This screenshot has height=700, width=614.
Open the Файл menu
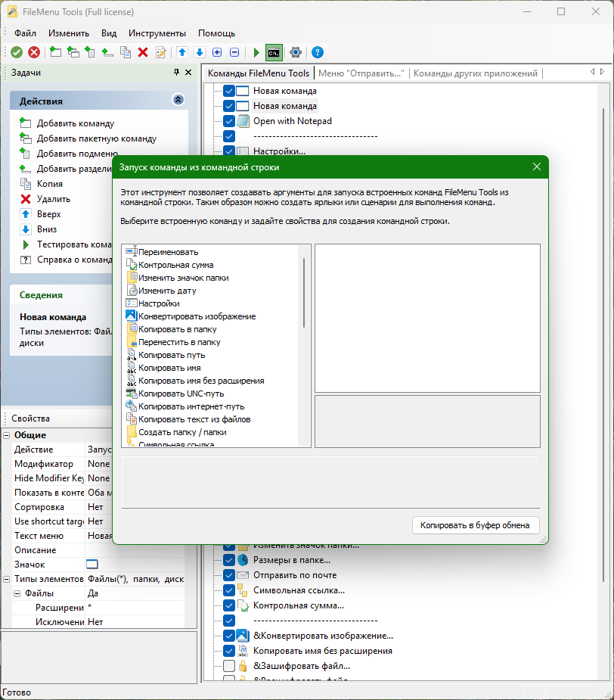[25, 33]
